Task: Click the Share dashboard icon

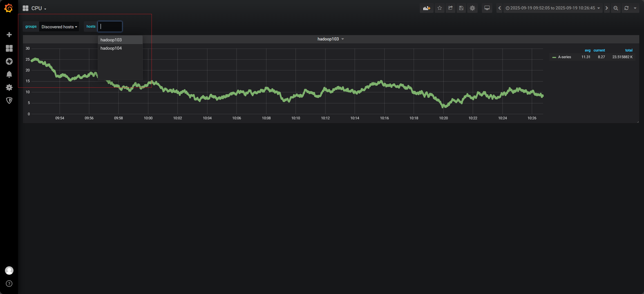Action: pyautogui.click(x=450, y=8)
